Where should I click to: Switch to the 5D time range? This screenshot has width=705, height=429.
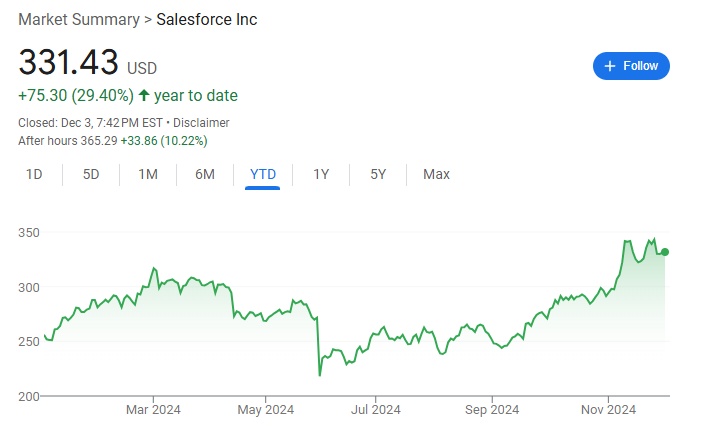pos(91,174)
